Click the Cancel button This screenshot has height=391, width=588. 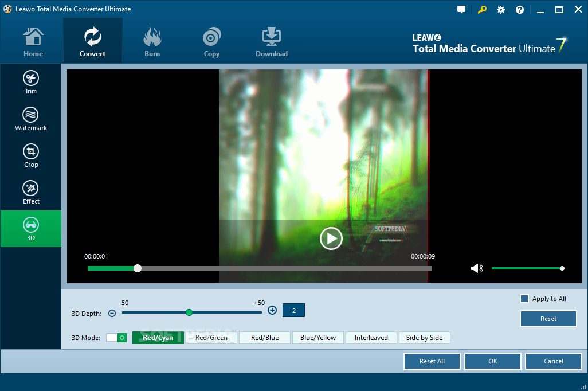[x=554, y=361]
